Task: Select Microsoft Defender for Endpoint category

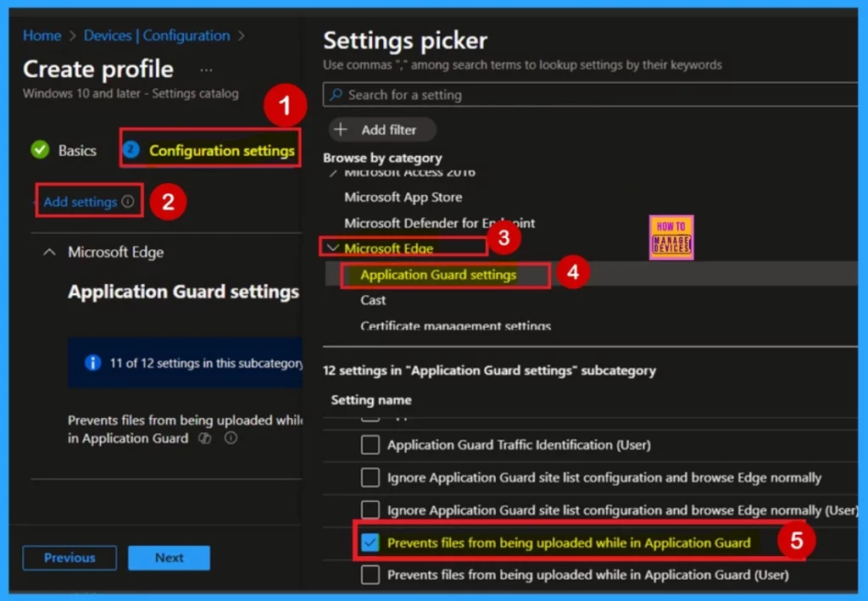Action: click(x=440, y=223)
